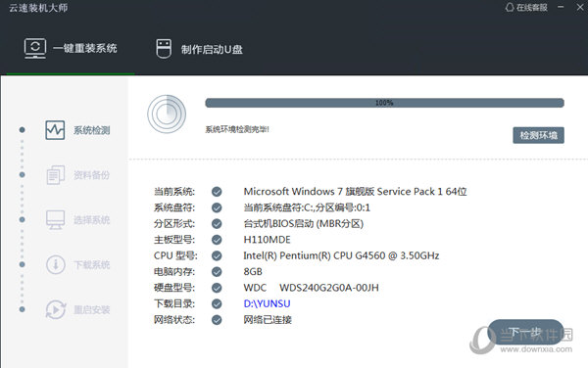Click the check mark beside 当前系统
This screenshot has height=368, width=588.
click(x=217, y=192)
